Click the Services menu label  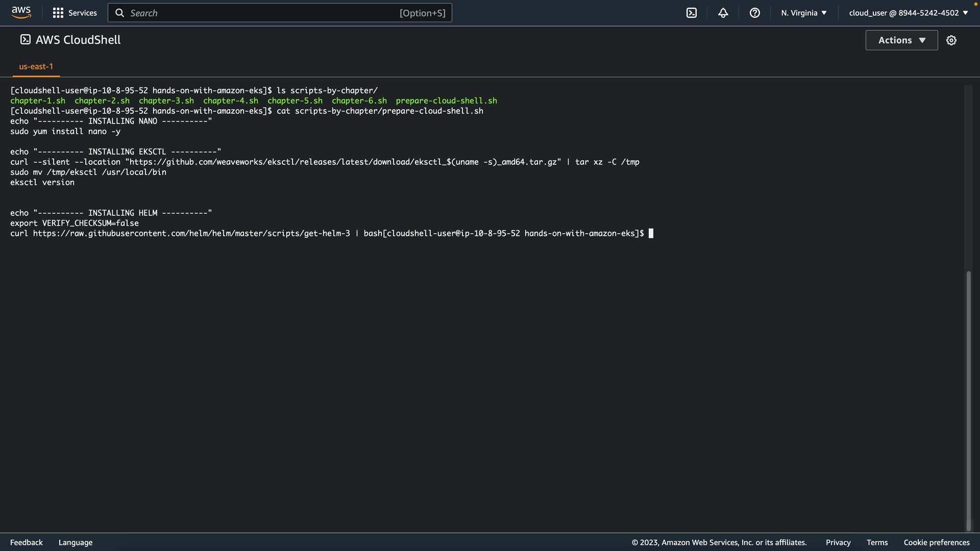[x=82, y=13]
